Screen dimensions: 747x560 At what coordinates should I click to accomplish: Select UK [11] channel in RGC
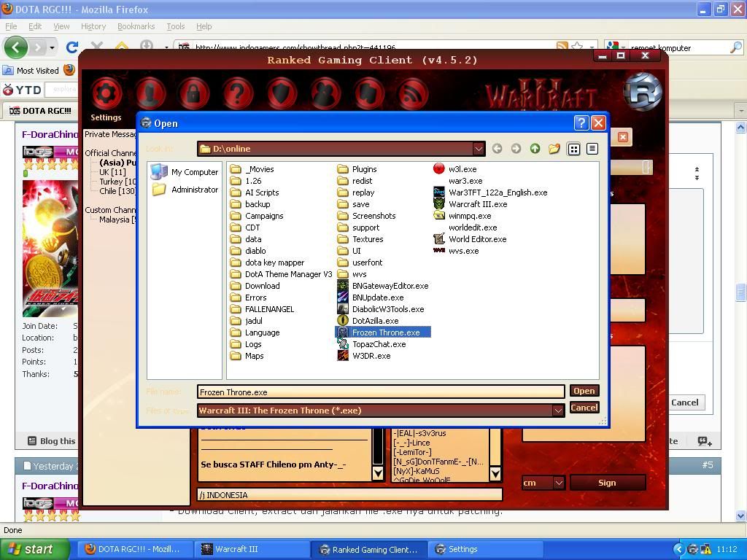[x=112, y=172]
